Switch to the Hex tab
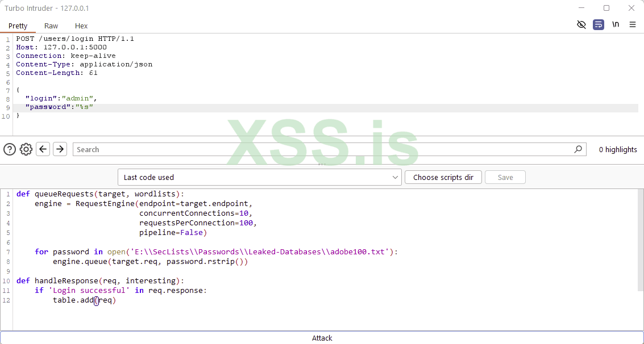644x344 pixels. (x=81, y=26)
